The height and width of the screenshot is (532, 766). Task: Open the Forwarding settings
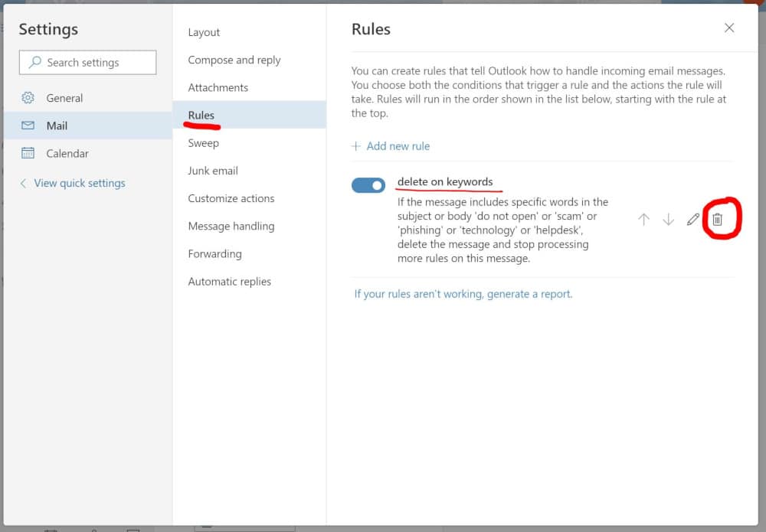pos(214,253)
